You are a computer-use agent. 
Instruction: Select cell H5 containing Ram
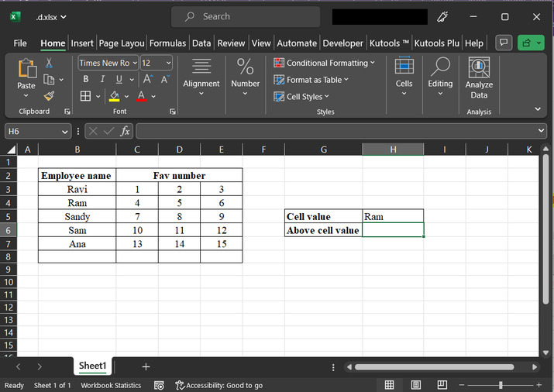(393, 217)
